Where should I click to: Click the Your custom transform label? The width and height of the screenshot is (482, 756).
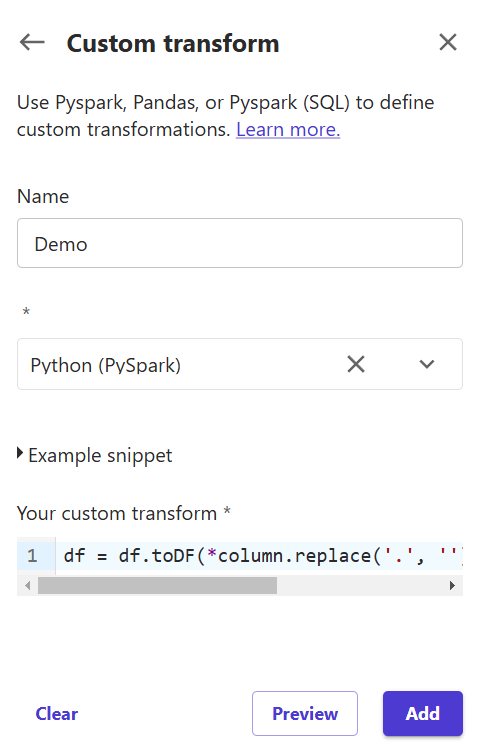pyautogui.click(x=123, y=513)
